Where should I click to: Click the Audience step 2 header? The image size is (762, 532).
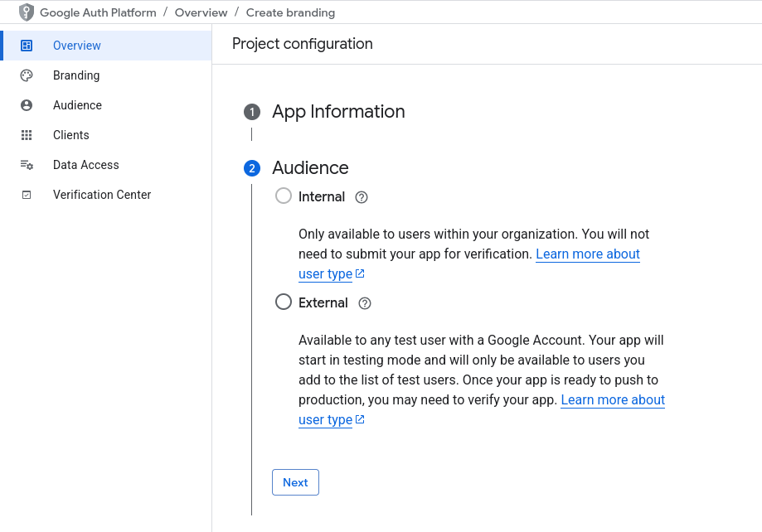click(310, 168)
